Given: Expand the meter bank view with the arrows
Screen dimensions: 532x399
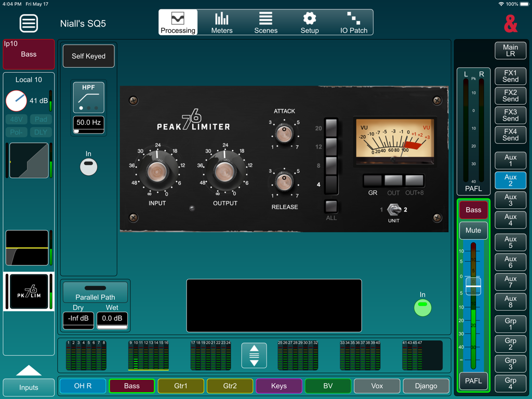Looking at the screenshot, I should coord(254,355).
